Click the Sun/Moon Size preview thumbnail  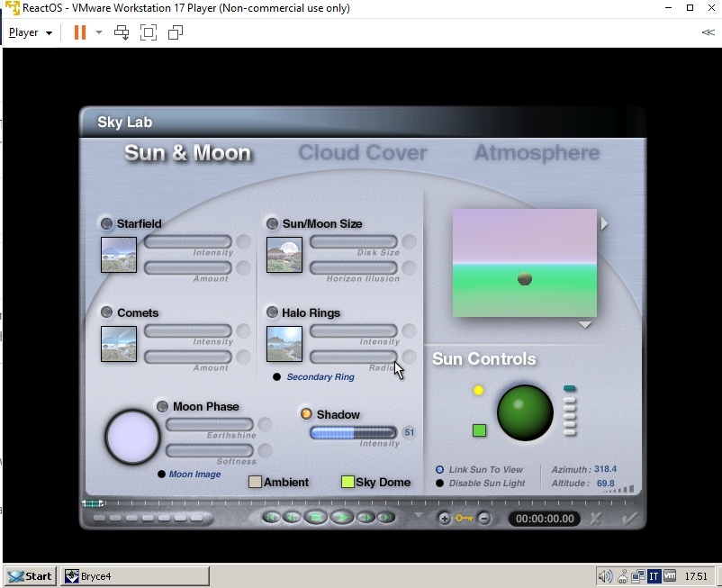point(284,255)
